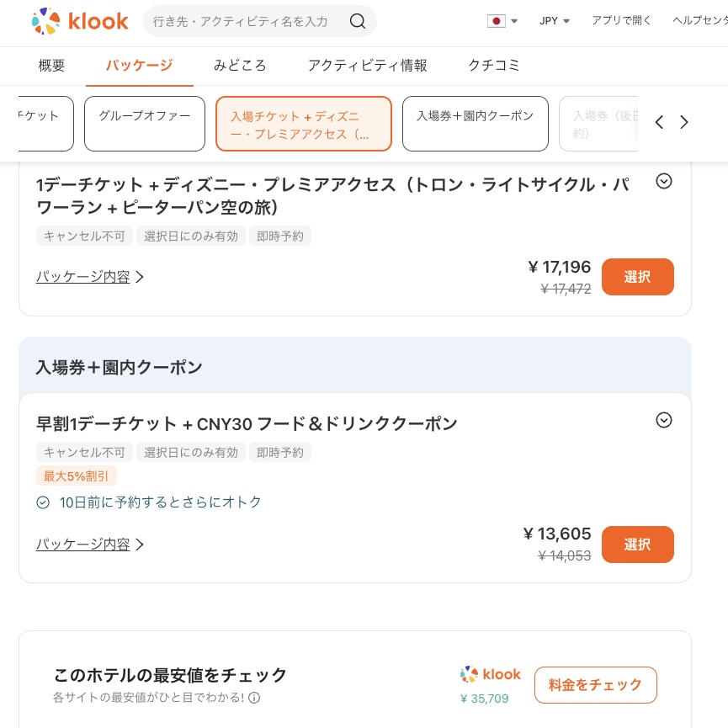Click the info icon next to 最安値 text
728x728 pixels.
click(x=254, y=699)
